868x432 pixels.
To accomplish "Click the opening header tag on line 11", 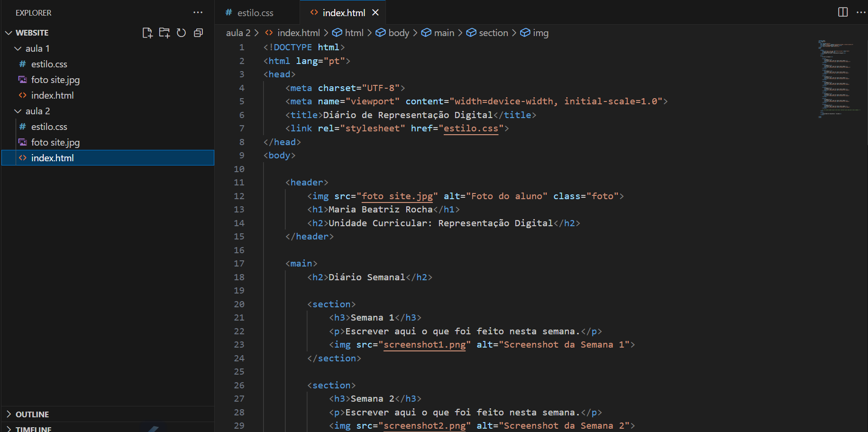I will [307, 183].
